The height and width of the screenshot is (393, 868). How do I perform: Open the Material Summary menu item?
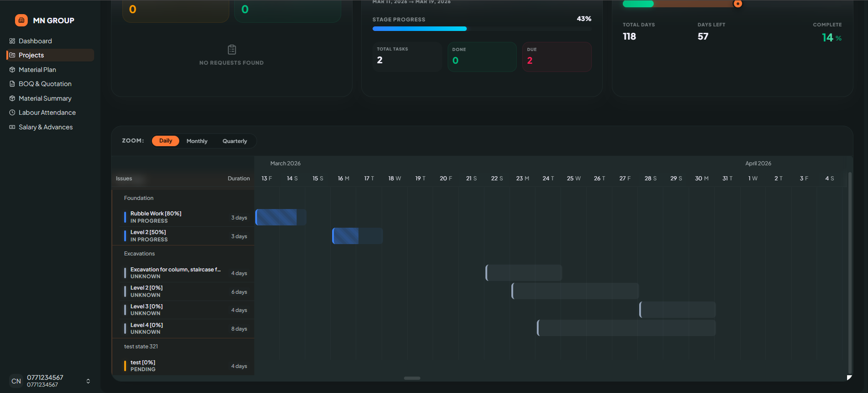(50, 98)
